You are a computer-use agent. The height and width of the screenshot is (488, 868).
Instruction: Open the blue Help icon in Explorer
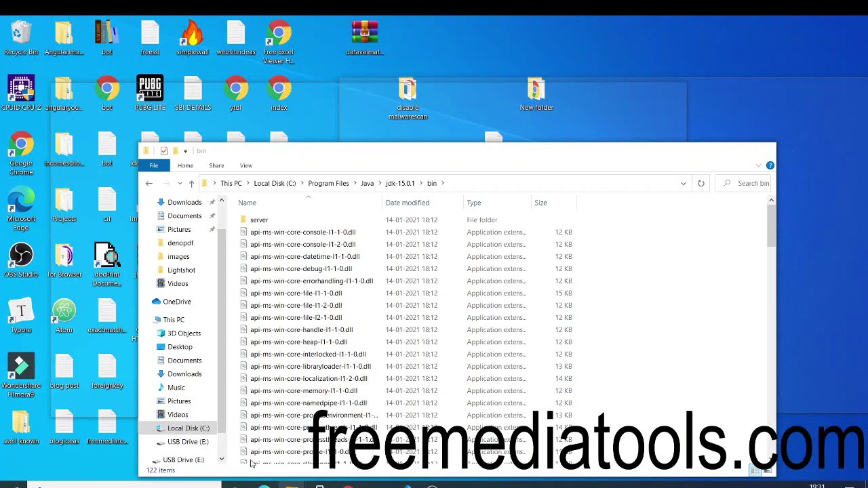click(770, 165)
